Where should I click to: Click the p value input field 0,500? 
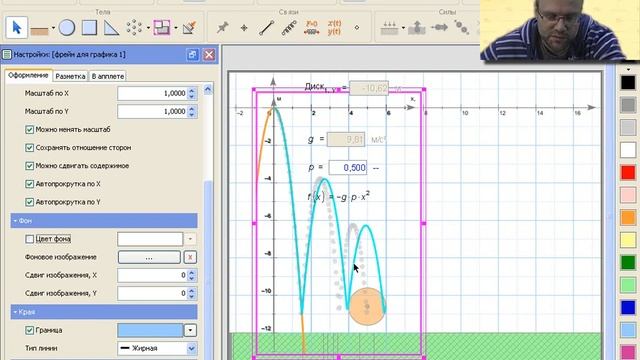(x=348, y=168)
